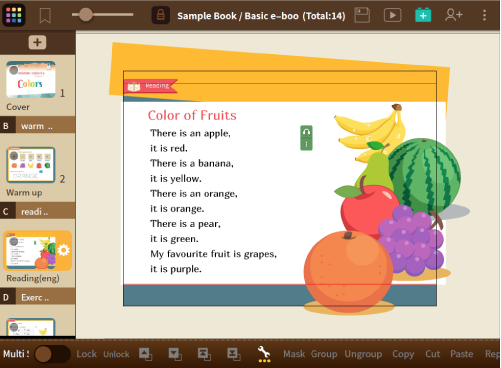Select section D Exerc.. header
Viewport: 501px width, 368px height.
[37, 297]
